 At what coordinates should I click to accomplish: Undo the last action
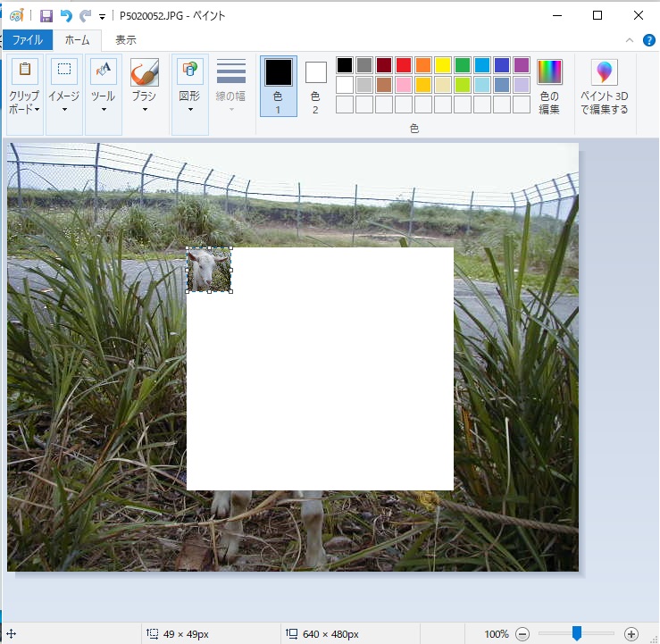(66, 16)
